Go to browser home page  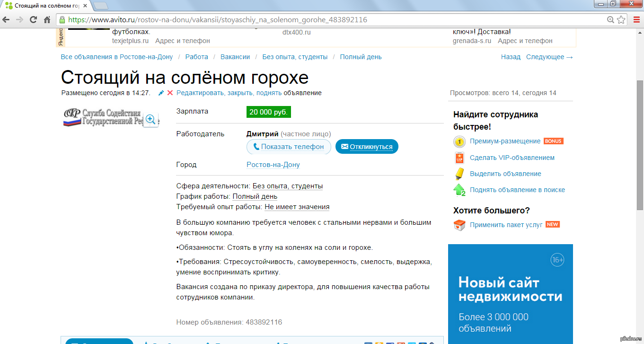click(x=47, y=20)
